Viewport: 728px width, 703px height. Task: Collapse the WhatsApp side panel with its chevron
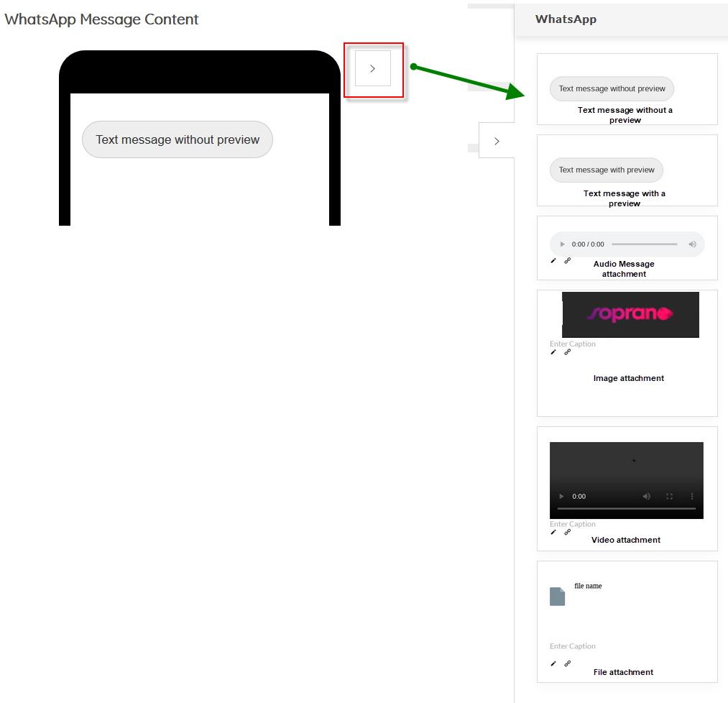click(497, 141)
